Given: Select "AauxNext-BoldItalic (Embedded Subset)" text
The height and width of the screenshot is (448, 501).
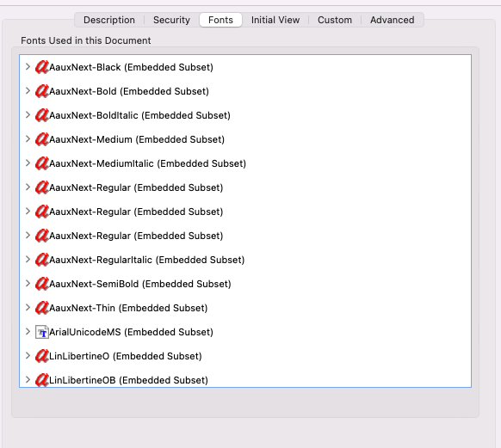Looking at the screenshot, I should point(139,115).
